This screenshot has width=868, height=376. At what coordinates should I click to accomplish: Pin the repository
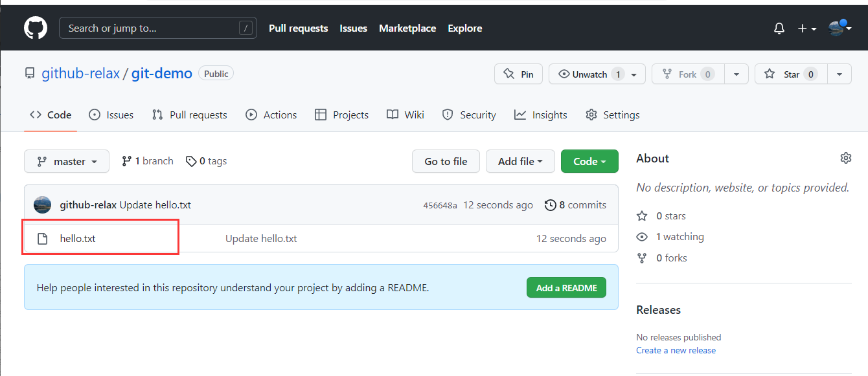pyautogui.click(x=518, y=74)
